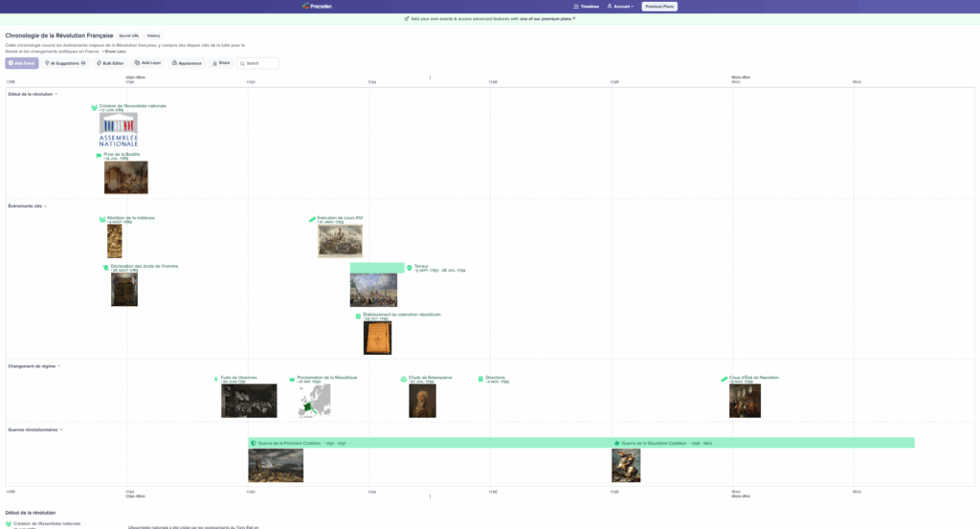Screen dimensions: 980x529
Task: Click the Preceden logo in header
Action: pyautogui.click(x=317, y=6)
